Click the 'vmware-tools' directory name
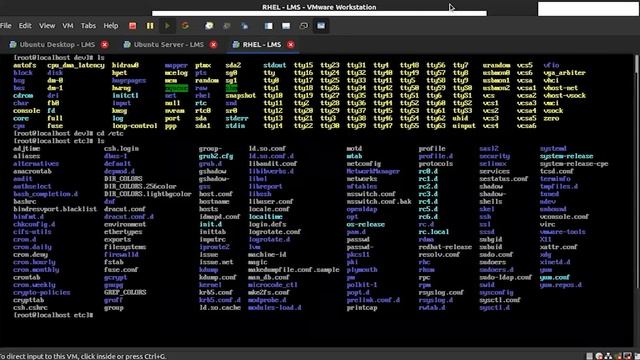640x360 pixels. tap(562, 232)
